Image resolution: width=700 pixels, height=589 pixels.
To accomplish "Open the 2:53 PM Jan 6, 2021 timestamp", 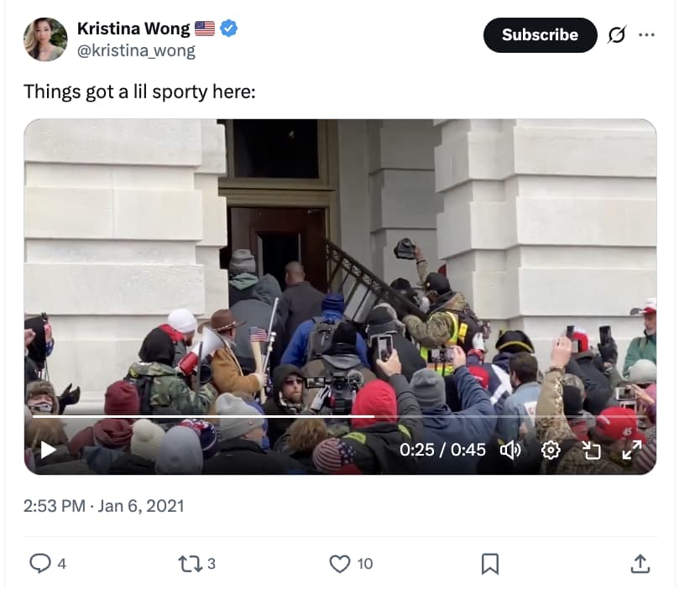I will click(x=103, y=506).
